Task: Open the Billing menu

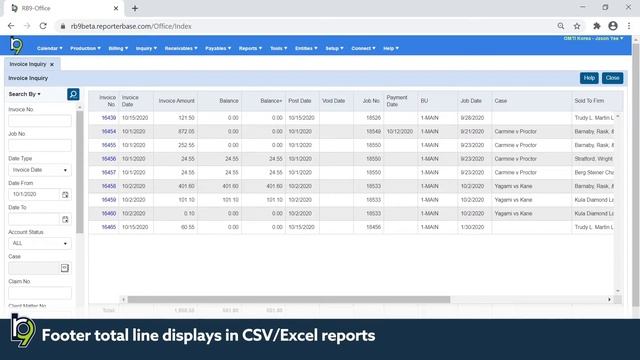Action: (x=118, y=48)
